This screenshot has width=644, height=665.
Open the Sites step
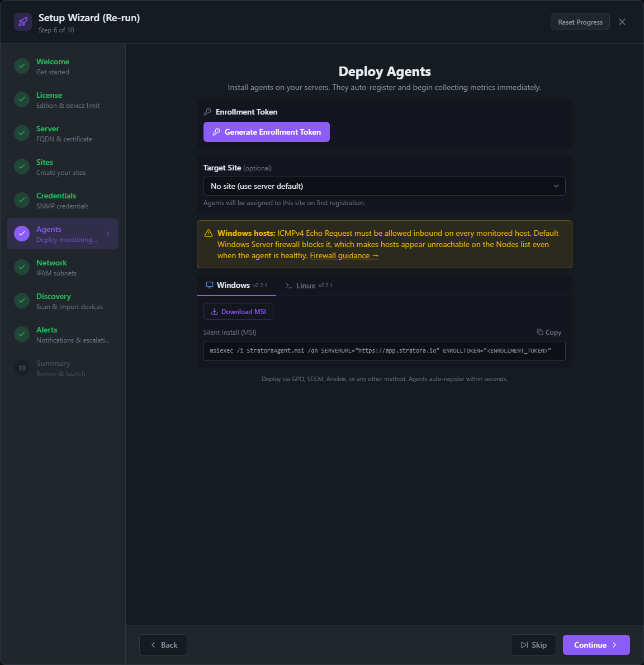click(63, 167)
